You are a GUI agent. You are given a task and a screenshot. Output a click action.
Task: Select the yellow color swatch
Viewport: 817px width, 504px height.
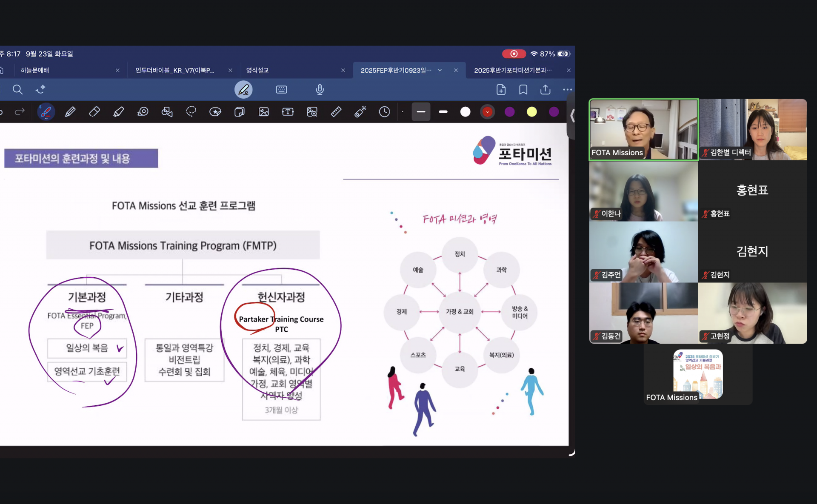click(x=531, y=112)
